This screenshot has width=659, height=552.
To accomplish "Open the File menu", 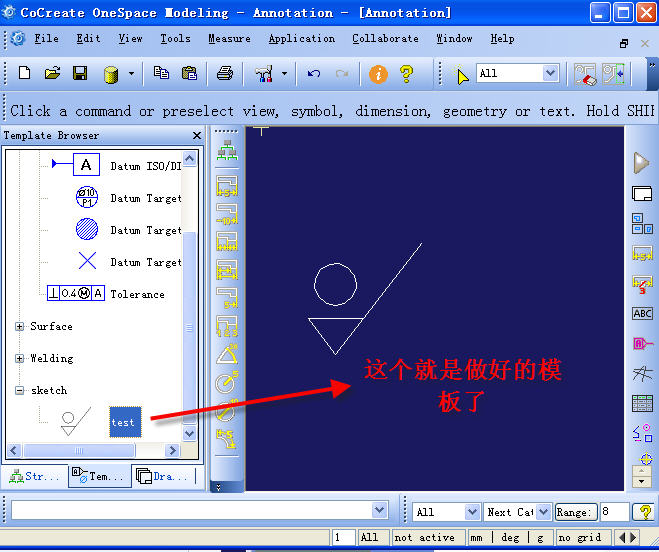I will coord(46,39).
